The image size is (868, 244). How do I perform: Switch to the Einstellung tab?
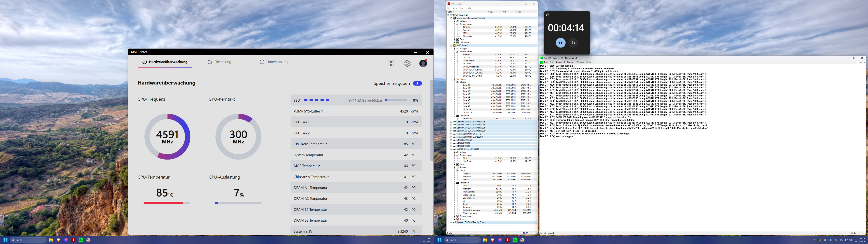coord(219,62)
